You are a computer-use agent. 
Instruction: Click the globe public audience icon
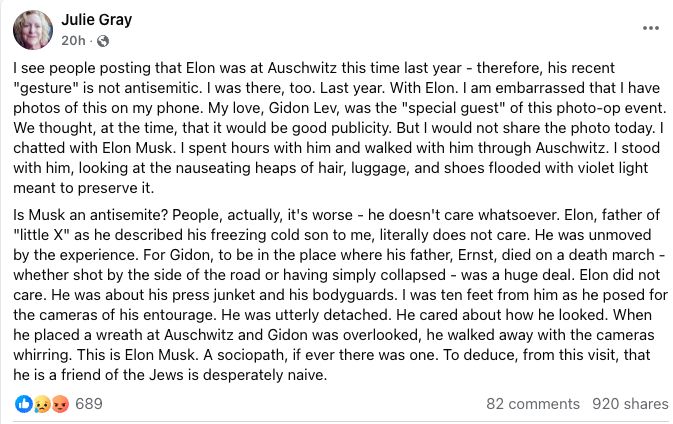pyautogui.click(x=103, y=41)
